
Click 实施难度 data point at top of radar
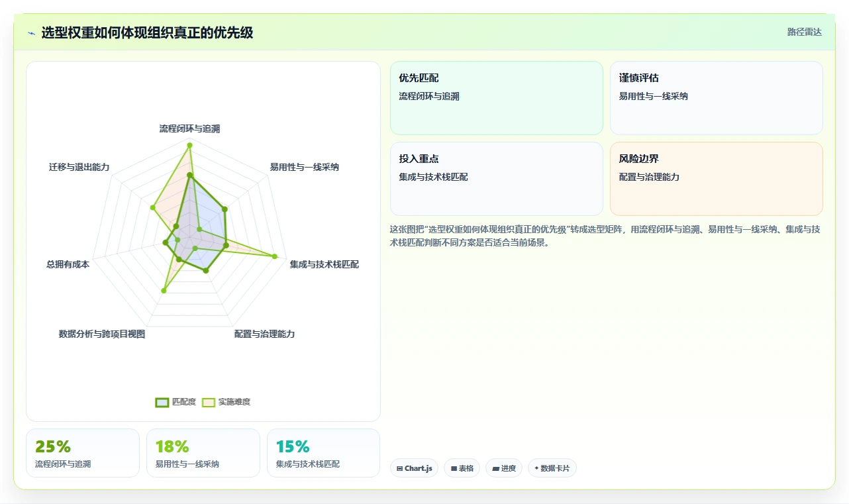point(189,145)
